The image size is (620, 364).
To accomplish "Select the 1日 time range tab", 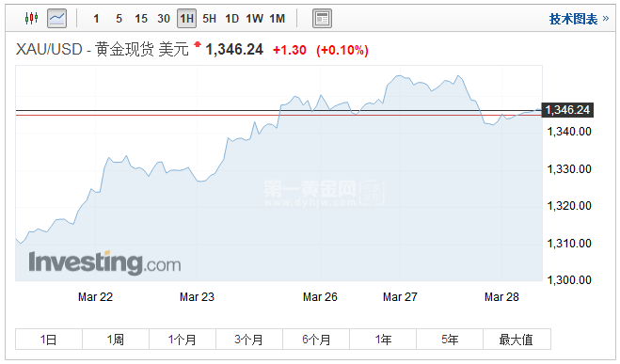I will pos(49,340).
